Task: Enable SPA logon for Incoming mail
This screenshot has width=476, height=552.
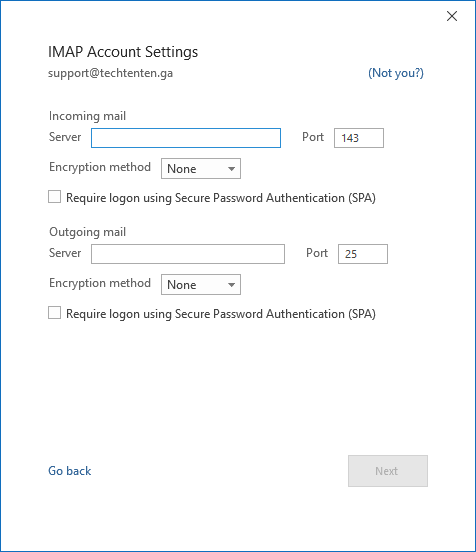Action: coord(55,197)
